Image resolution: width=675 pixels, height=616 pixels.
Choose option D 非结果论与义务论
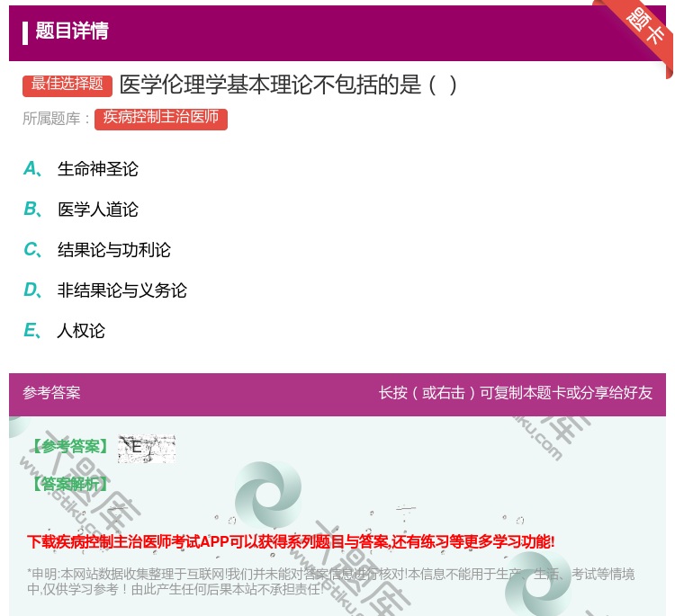[x=105, y=290]
